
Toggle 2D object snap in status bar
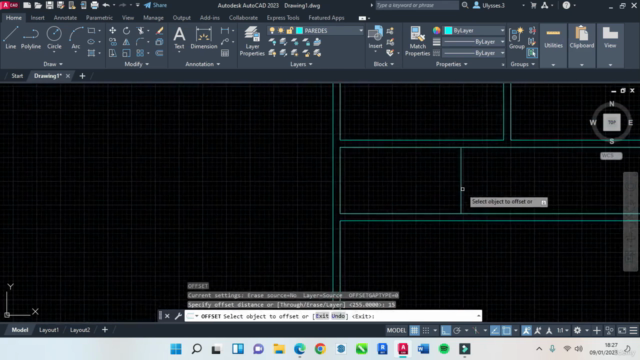click(507, 330)
